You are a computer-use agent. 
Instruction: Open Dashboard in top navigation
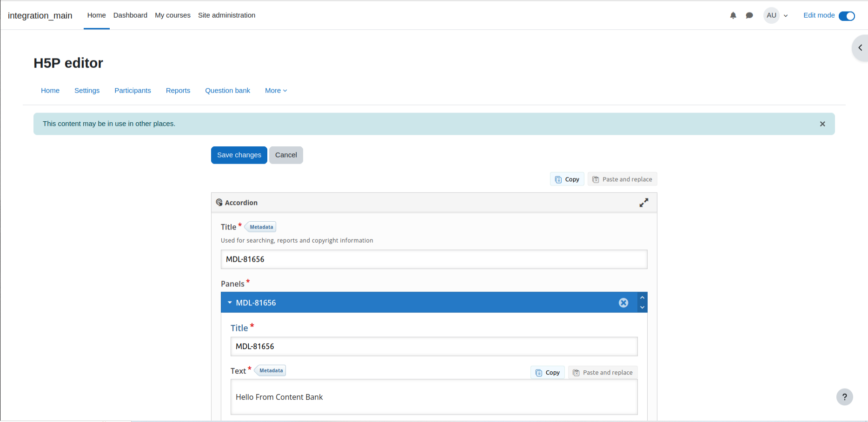coord(130,15)
